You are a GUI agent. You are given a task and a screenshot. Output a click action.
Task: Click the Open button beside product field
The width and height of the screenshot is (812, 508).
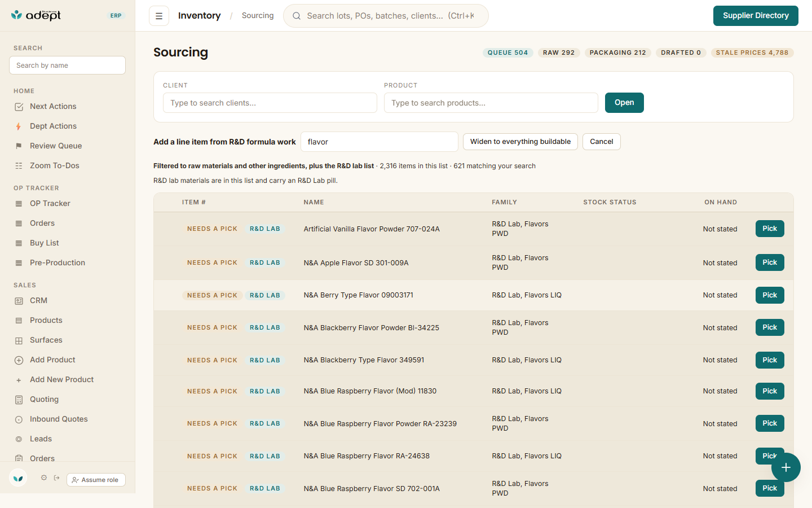(624, 103)
